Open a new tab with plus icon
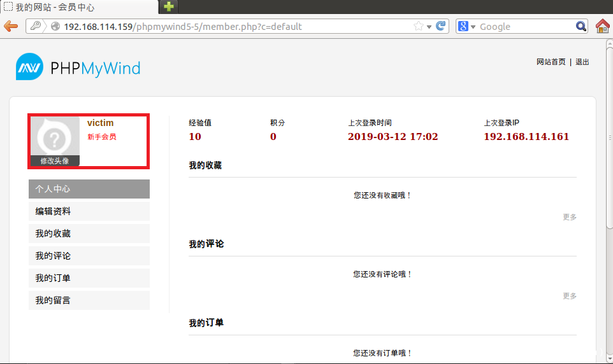 click(x=169, y=6)
